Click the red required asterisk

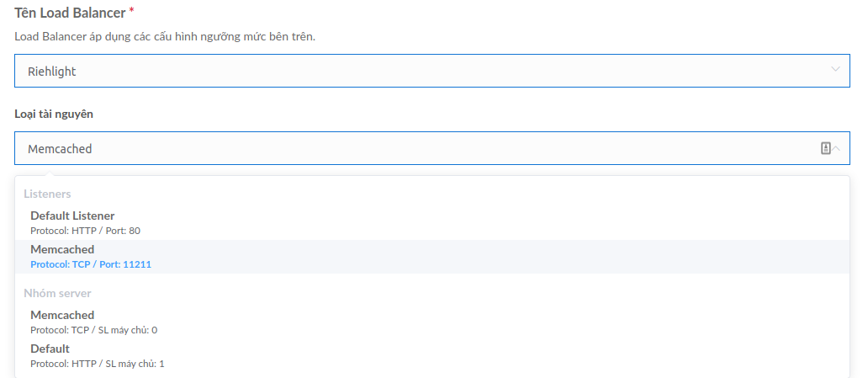(132, 11)
